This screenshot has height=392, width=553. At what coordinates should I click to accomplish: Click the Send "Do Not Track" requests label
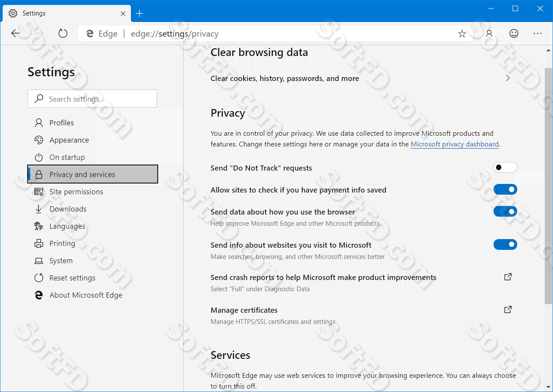(x=261, y=168)
